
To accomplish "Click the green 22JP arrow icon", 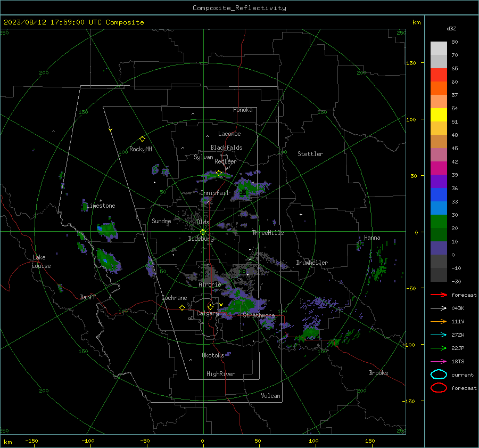I will pyautogui.click(x=439, y=348).
